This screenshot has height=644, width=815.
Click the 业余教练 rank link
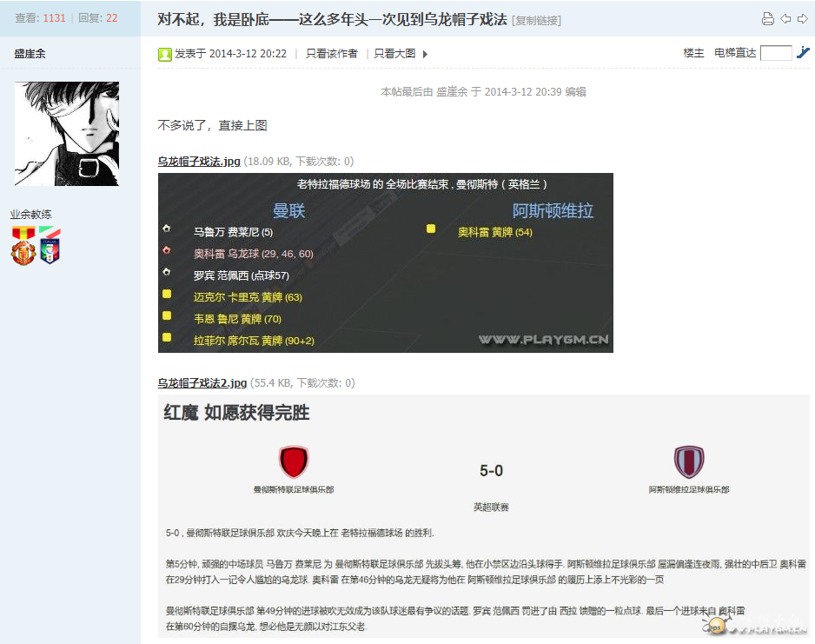point(30,214)
